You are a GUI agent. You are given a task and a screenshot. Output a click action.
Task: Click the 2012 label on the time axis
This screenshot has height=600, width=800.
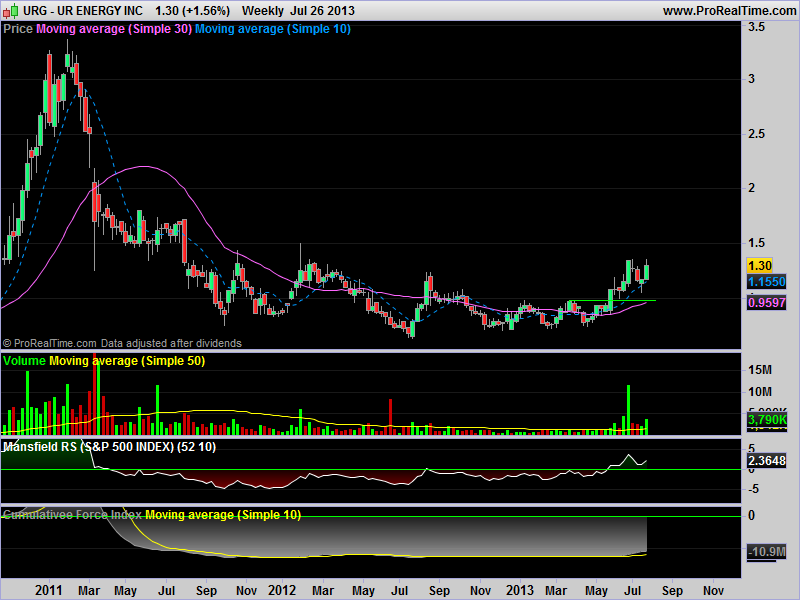pos(283,590)
